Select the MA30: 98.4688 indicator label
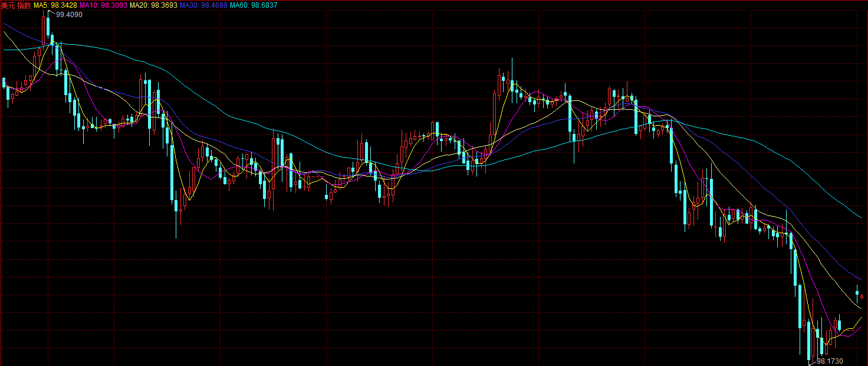 [203, 5]
